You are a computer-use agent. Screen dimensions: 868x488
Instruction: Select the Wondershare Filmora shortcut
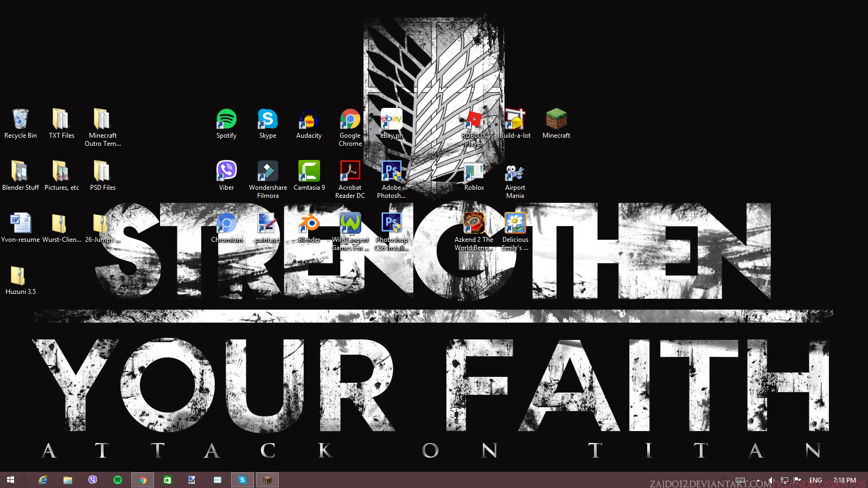(x=267, y=179)
